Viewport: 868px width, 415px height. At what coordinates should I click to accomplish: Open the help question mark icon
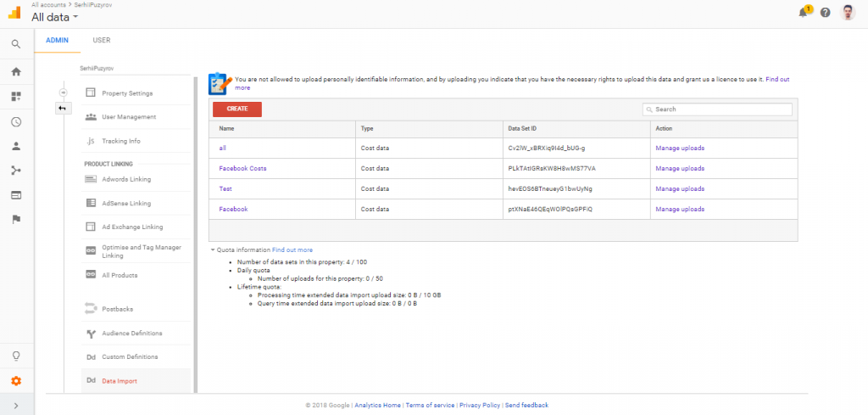(x=826, y=12)
